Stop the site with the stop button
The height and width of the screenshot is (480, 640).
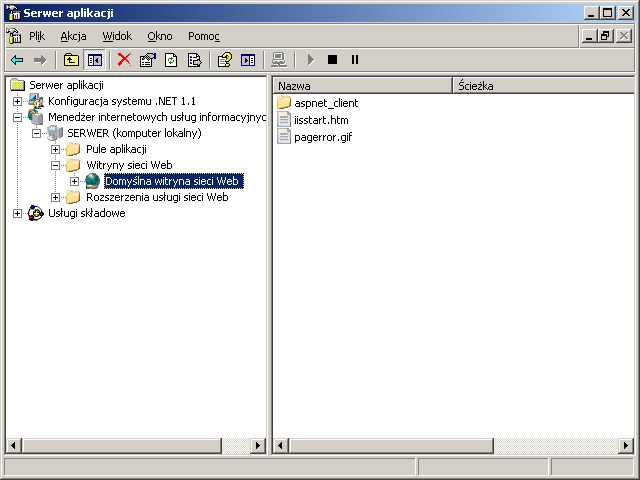(333, 60)
